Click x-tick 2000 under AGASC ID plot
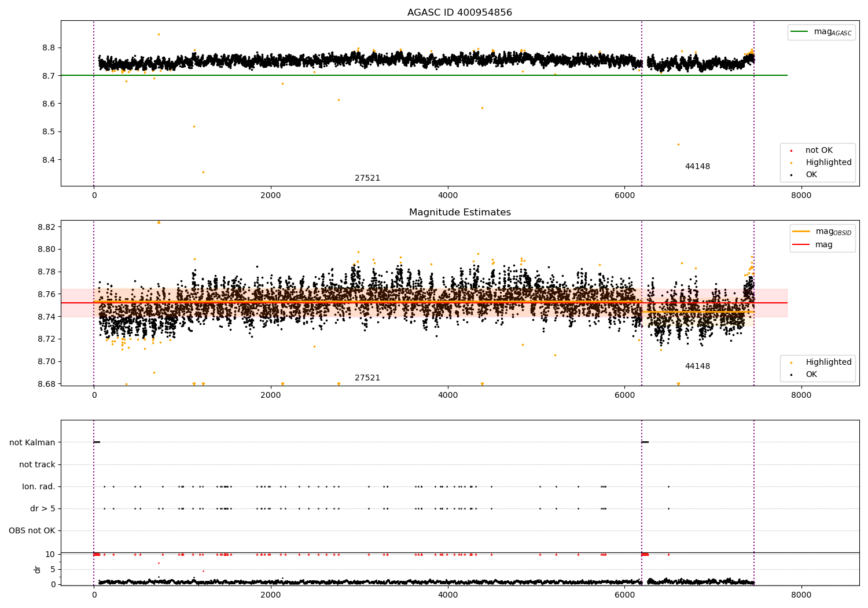This screenshot has height=608, width=868. click(x=271, y=196)
